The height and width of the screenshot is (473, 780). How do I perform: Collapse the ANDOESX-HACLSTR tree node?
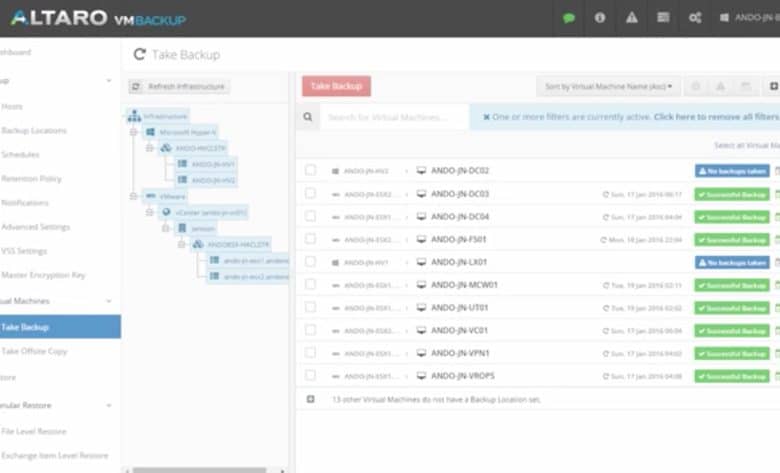(182, 244)
